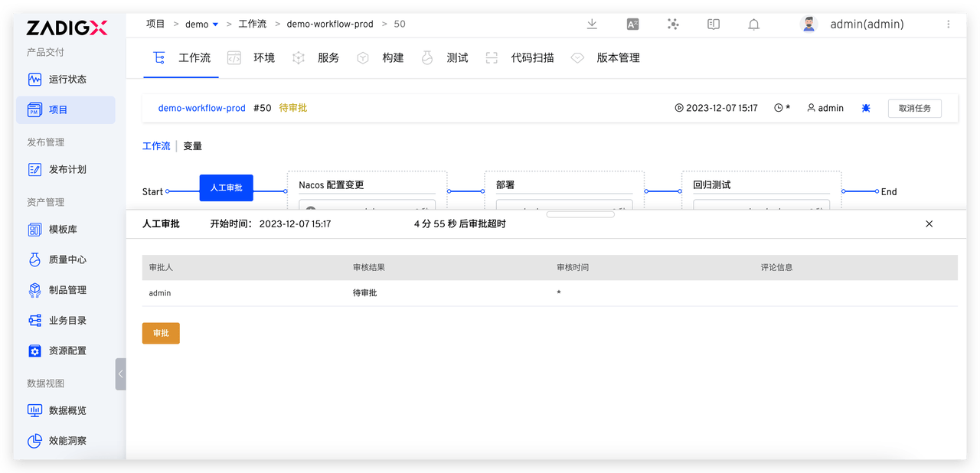This screenshot has height=473, width=980.
Task: Open 资源配置 settings in sidebar
Action: click(x=66, y=351)
